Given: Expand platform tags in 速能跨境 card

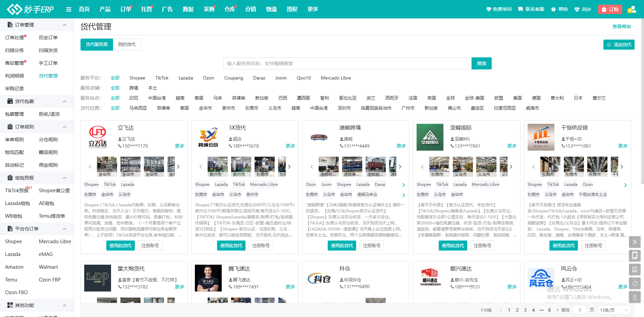Looking at the screenshot, I should coord(404,185).
